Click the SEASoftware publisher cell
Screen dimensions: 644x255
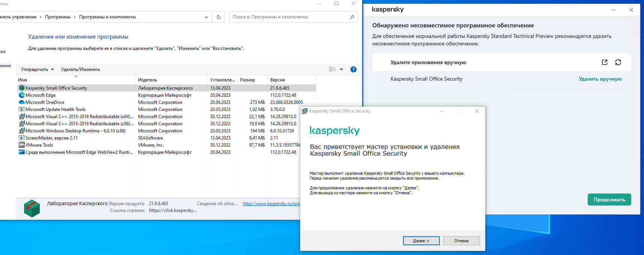click(x=150, y=138)
